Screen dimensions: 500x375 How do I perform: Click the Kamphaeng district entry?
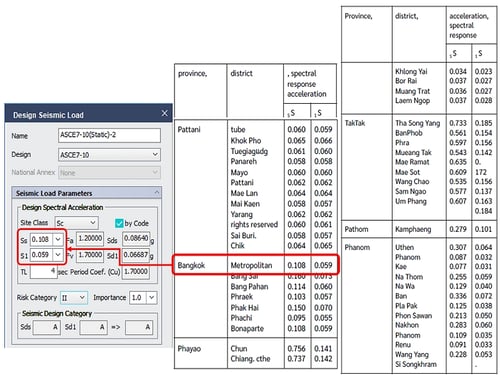tap(413, 229)
